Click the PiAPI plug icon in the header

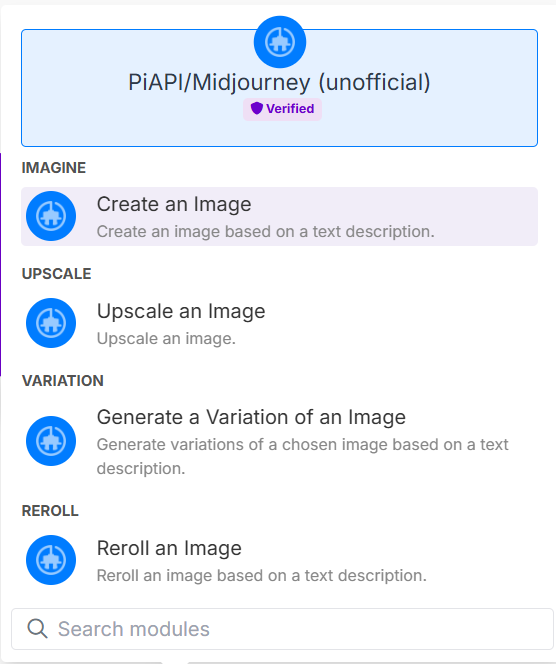[x=279, y=42]
